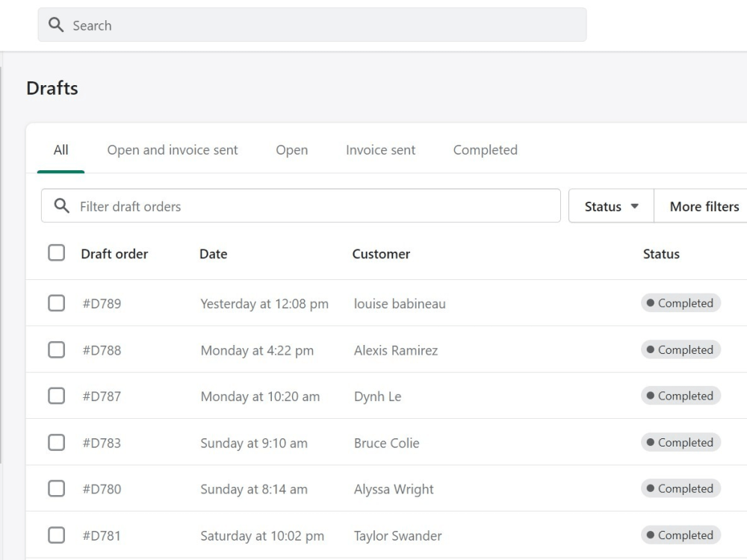Switch to the Open and invoice sent tab
This screenshot has height=560, width=747.
(x=173, y=150)
